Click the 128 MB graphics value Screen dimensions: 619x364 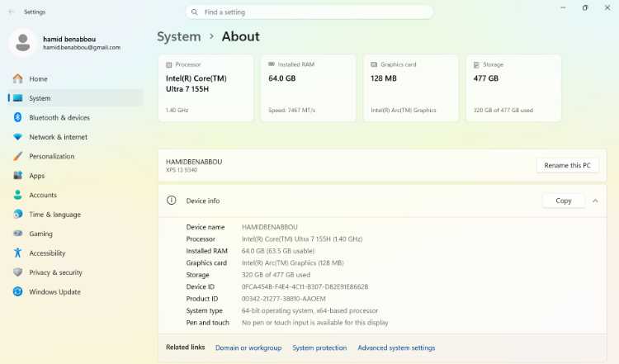coord(383,78)
